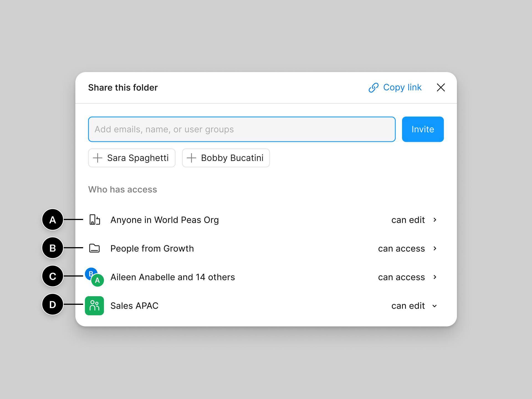Open can access for People from Growth
Viewport: 532px width, 399px height.
401,249
